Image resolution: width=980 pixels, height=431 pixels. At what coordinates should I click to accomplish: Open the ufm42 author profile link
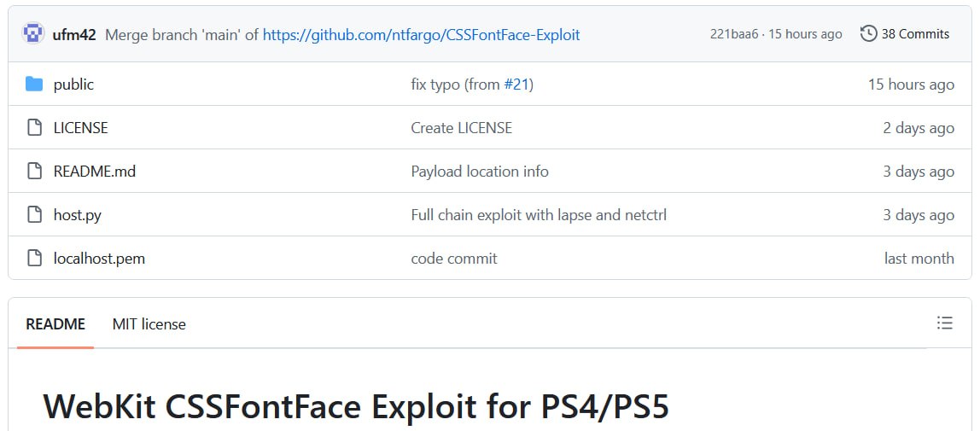tap(74, 34)
